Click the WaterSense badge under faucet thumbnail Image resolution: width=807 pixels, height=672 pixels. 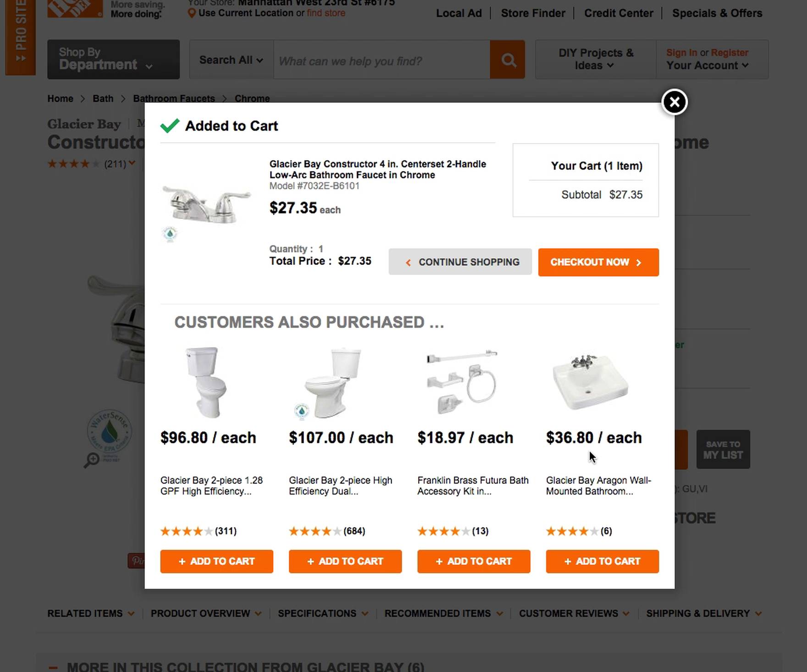pyautogui.click(x=170, y=234)
